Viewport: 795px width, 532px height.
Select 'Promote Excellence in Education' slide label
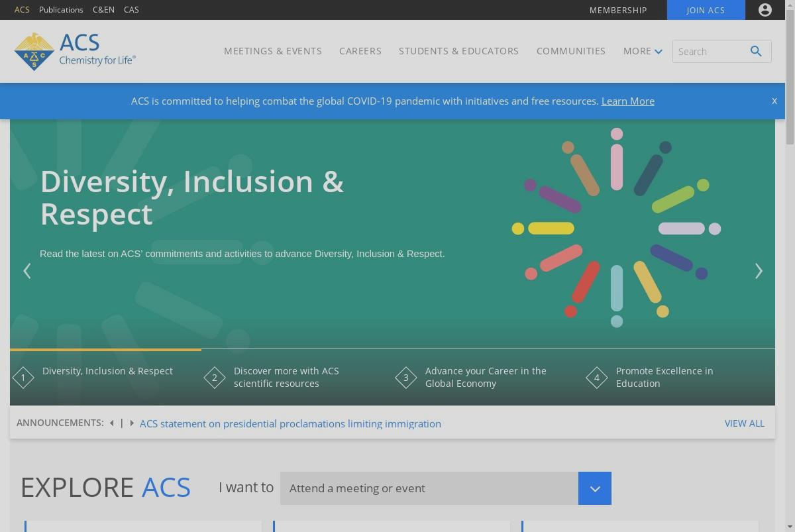[664, 377]
